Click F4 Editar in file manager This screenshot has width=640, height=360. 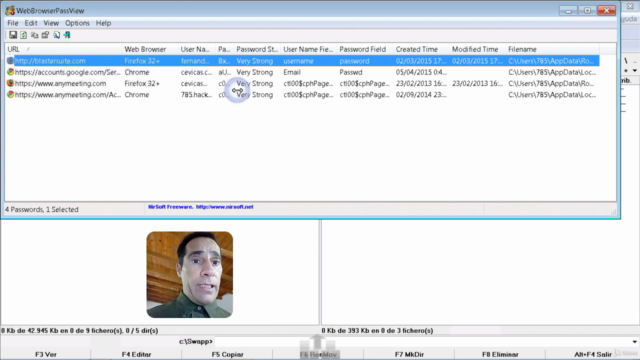[x=136, y=354]
